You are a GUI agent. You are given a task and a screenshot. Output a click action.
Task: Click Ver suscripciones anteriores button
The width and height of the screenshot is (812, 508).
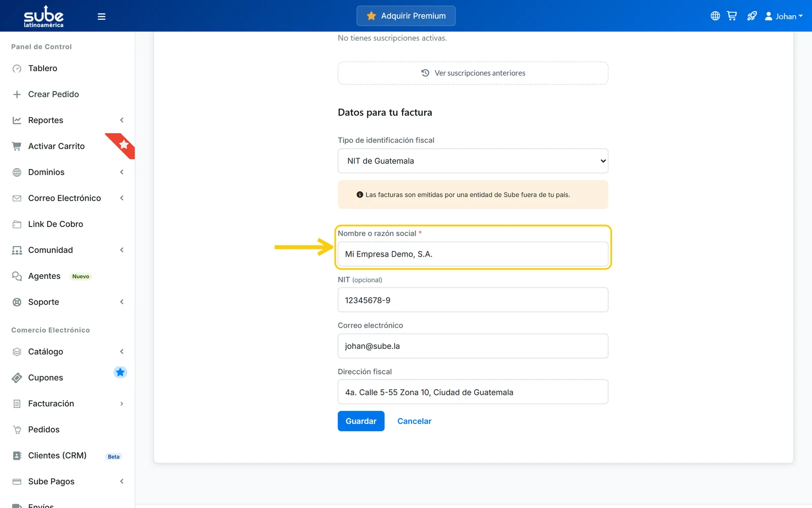click(x=473, y=73)
